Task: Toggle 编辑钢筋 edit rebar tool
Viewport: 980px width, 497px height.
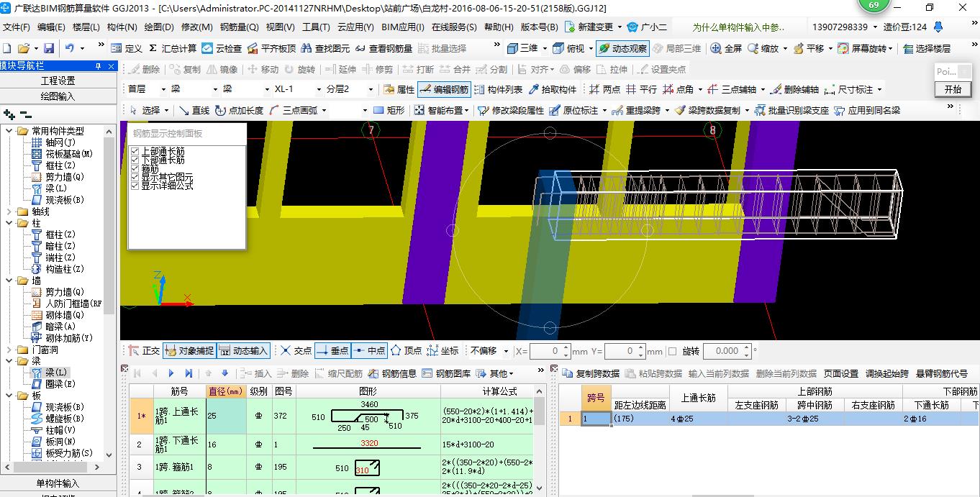Action: (x=444, y=90)
